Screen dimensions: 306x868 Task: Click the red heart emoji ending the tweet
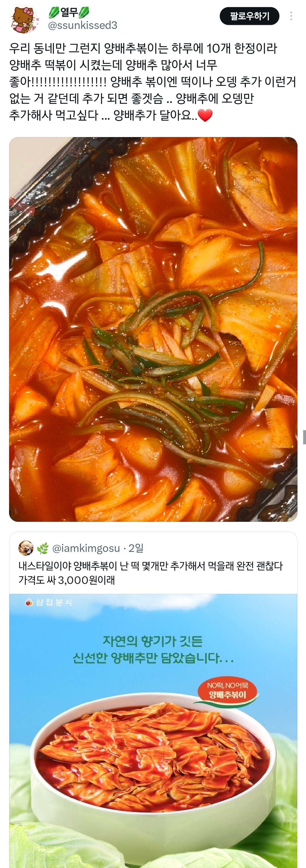pos(205,115)
